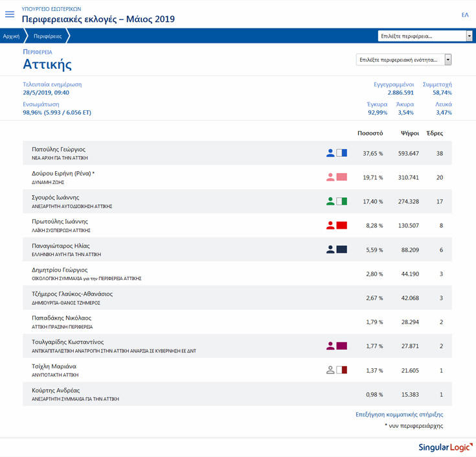The image size is (476, 457).
Task: Open the hamburger menu icon
Action: pyautogui.click(x=10, y=14)
